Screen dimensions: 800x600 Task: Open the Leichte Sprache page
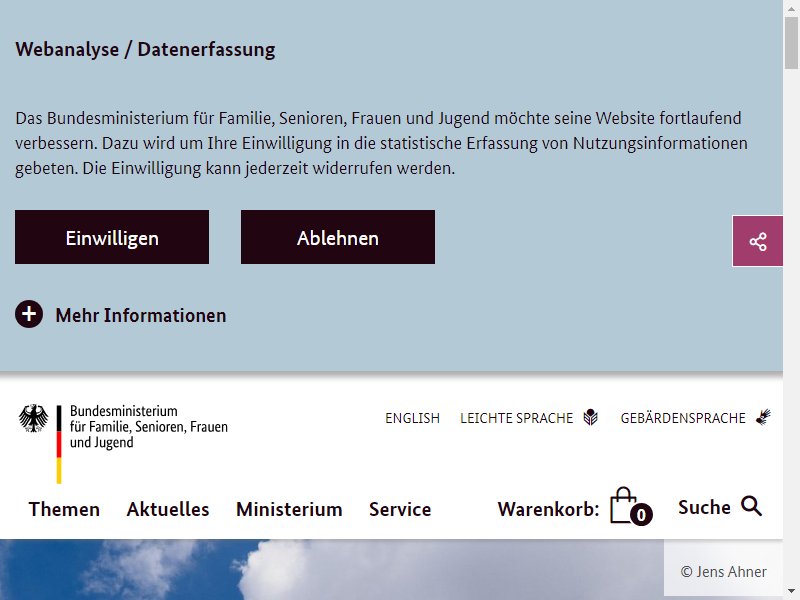click(516, 418)
